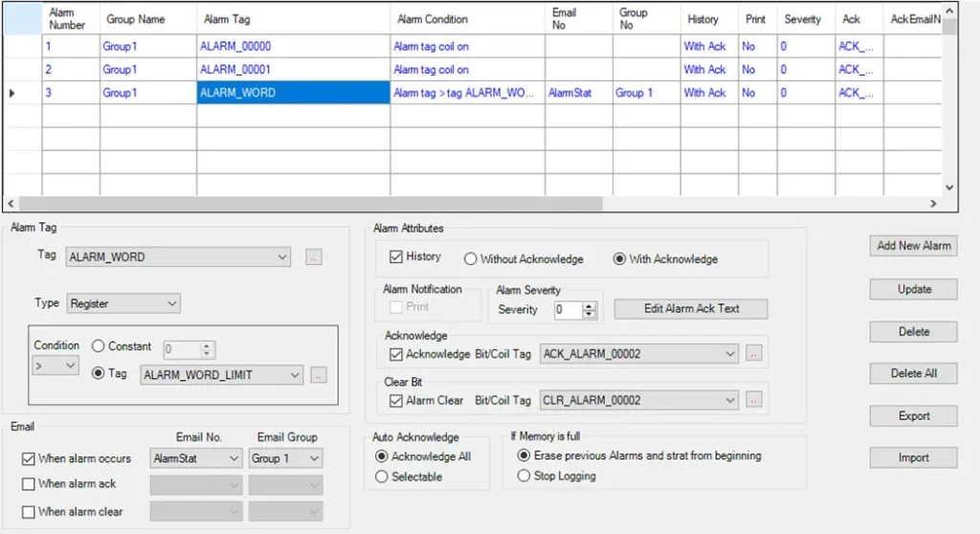Click alarm number 2 cell
Viewport: 980px width, 534px height.
[71, 70]
